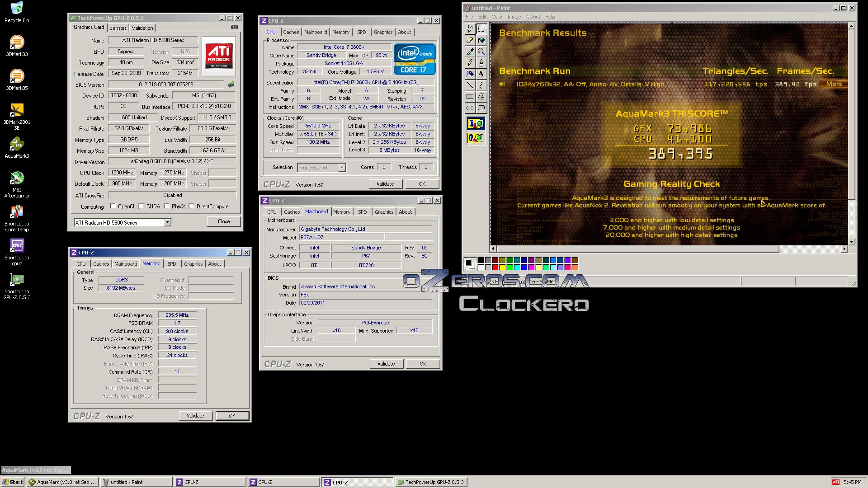Select the rectangular Select tool in Paint
Image resolution: width=868 pixels, height=488 pixels.
pos(481,29)
